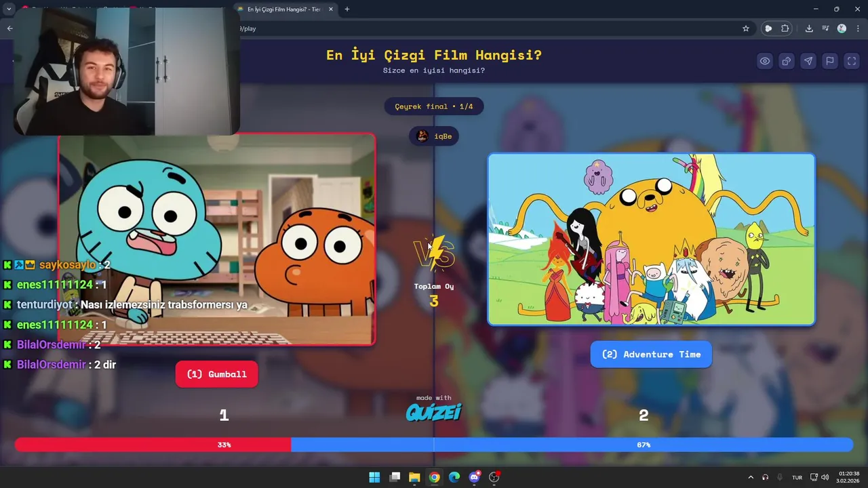Click the vote count 1 above the red bar
The height and width of the screenshot is (488, 868).
point(224,415)
